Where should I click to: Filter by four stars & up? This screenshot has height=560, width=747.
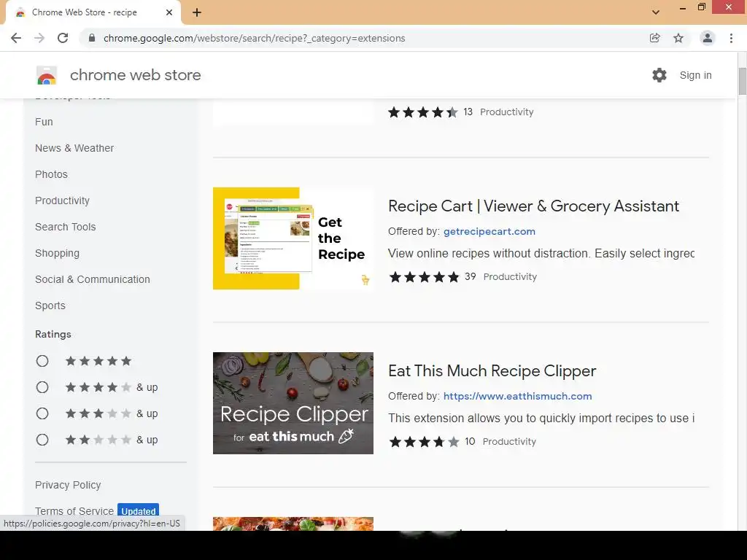point(42,387)
